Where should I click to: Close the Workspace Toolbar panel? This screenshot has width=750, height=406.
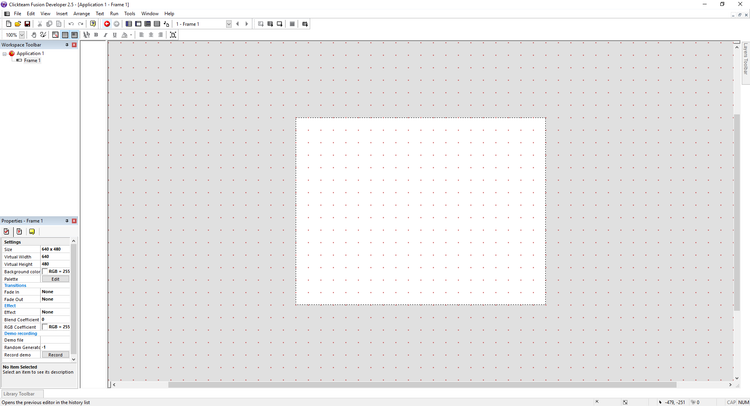pos(74,45)
